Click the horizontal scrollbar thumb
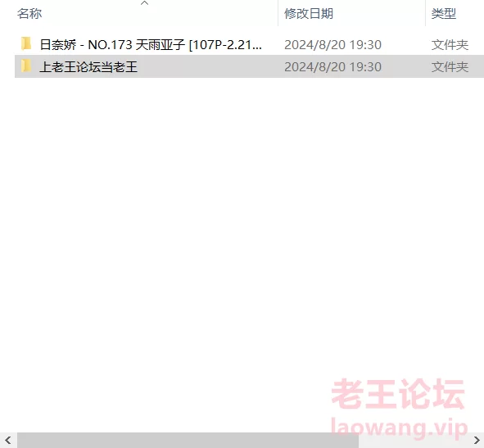The image size is (484, 448). coord(188,440)
